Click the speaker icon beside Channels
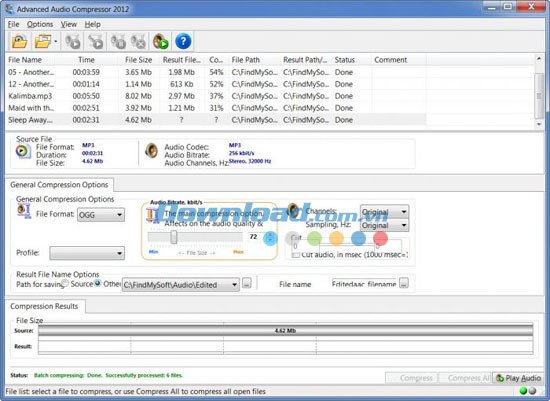The height and width of the screenshot is (401, 550). click(294, 210)
